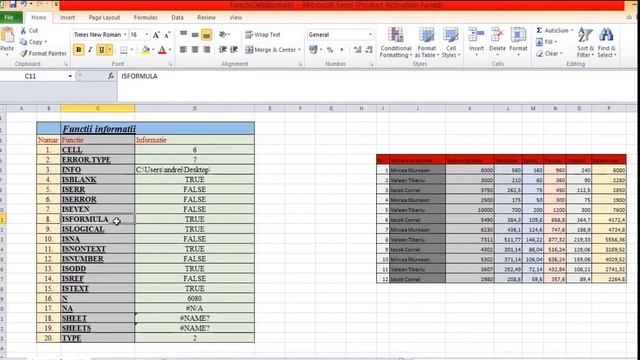
Task: Save workbook from quick access toolbar
Action: click(x=13, y=4)
